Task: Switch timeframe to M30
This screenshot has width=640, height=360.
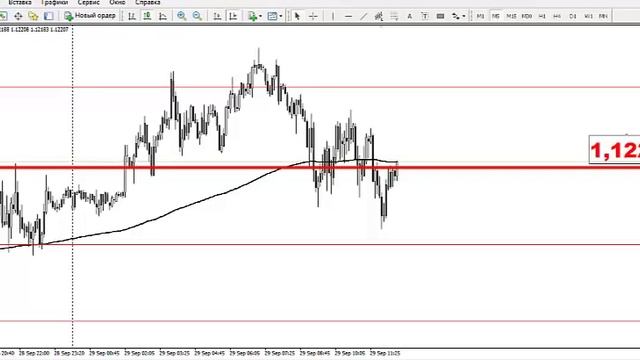Action: pyautogui.click(x=527, y=16)
